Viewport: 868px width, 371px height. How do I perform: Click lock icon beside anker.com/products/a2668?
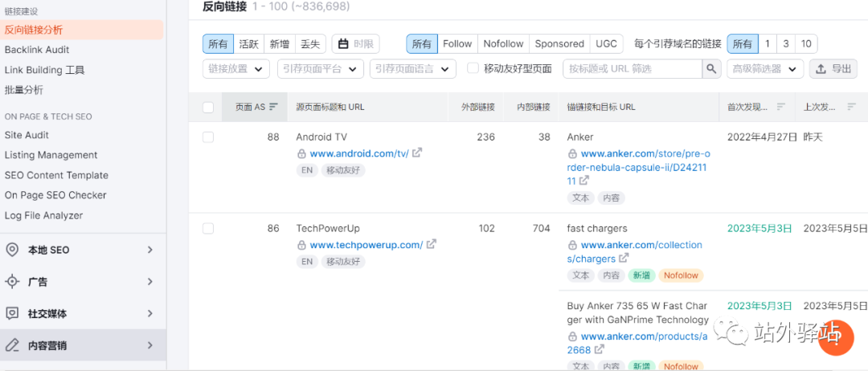click(572, 336)
